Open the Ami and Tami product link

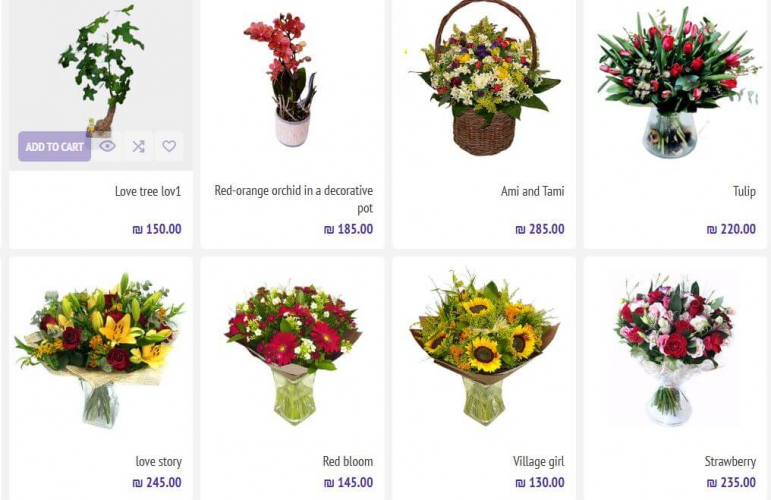[533, 191]
